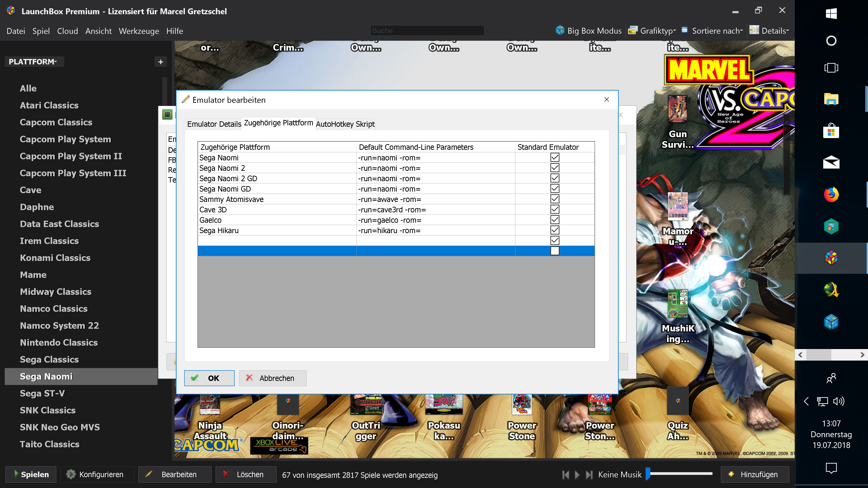Toggle Standard Emulator for Gaelco
The width and height of the screenshot is (868, 488).
555,220
